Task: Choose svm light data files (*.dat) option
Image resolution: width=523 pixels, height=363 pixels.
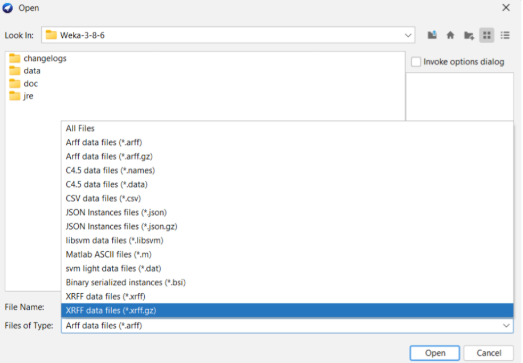Action: [287, 269]
